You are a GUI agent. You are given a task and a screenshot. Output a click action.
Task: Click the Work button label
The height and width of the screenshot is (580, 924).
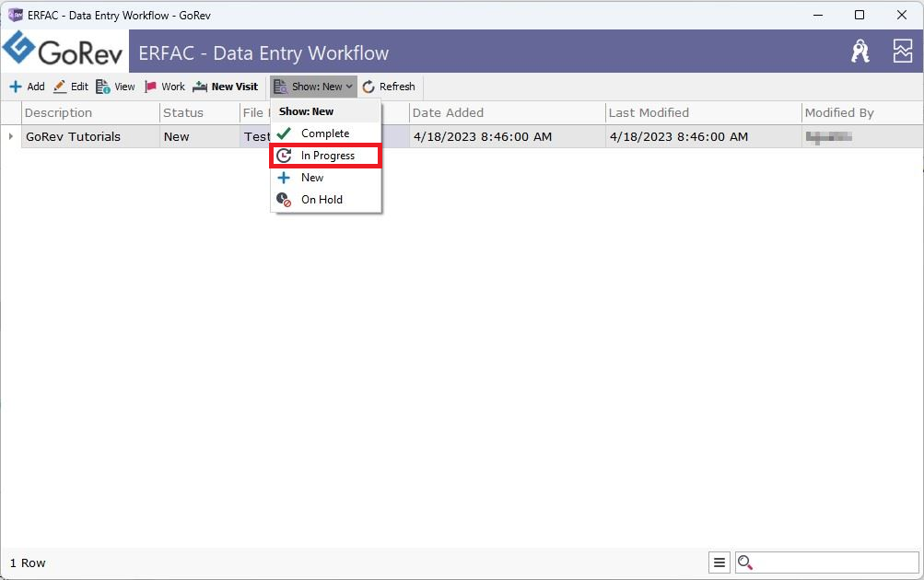[x=173, y=87]
